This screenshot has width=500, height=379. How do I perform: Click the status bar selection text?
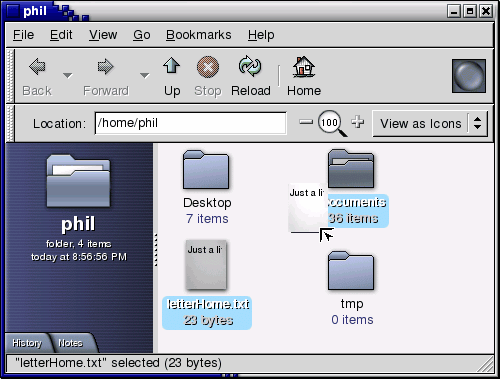click(118, 363)
